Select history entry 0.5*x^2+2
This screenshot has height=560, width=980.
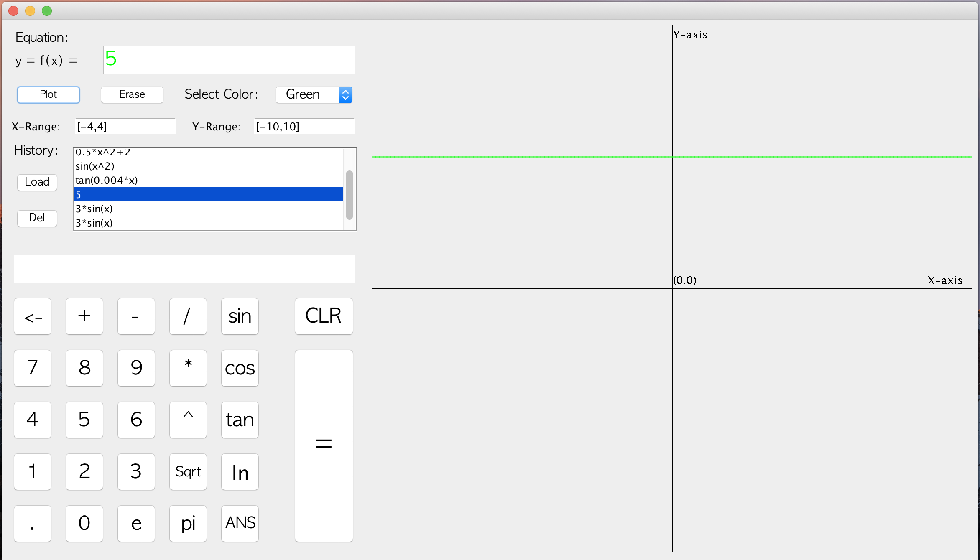point(208,153)
